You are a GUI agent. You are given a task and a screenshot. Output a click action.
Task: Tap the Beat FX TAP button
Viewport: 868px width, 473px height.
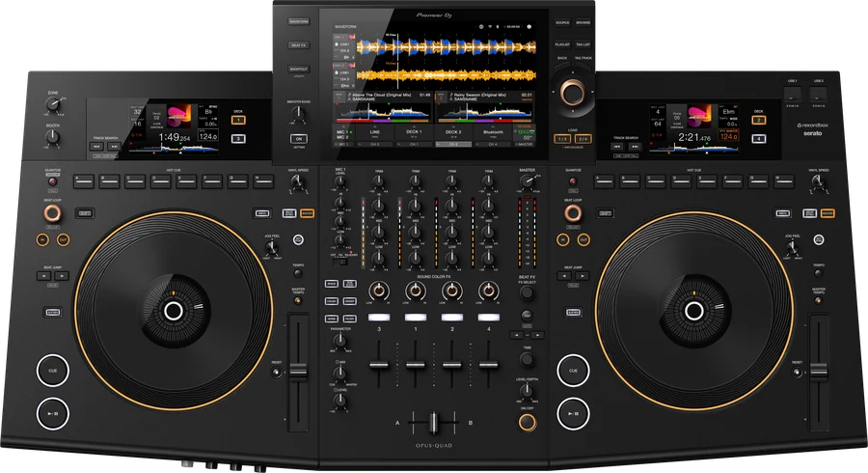click(x=527, y=315)
